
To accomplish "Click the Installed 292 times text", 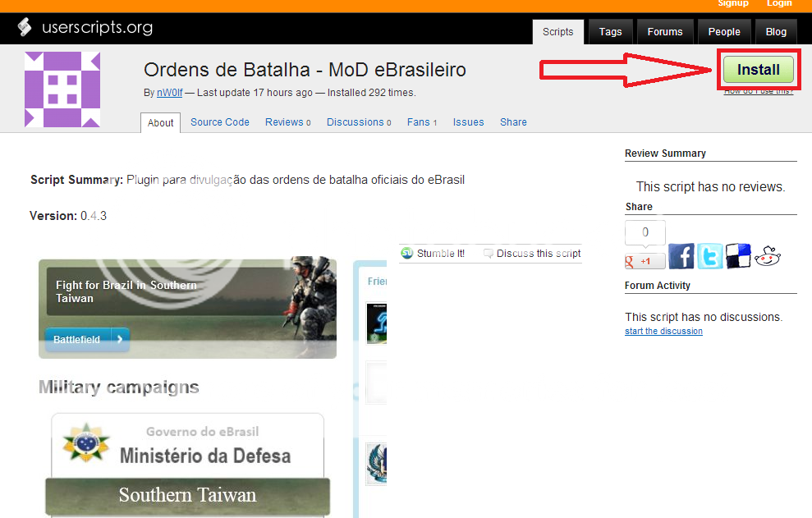I will 371,93.
